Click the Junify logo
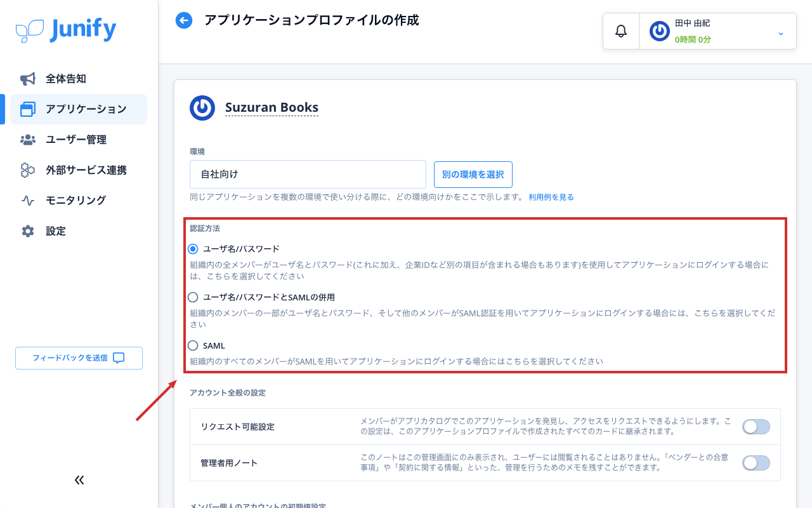 pyautogui.click(x=66, y=30)
